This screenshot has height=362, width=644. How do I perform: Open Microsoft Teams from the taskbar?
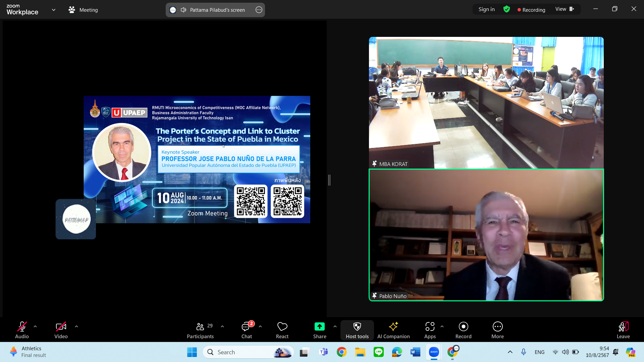324,352
